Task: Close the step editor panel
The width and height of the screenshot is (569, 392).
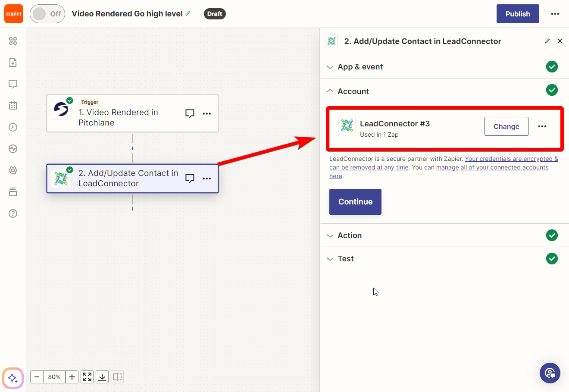Action: click(x=560, y=41)
